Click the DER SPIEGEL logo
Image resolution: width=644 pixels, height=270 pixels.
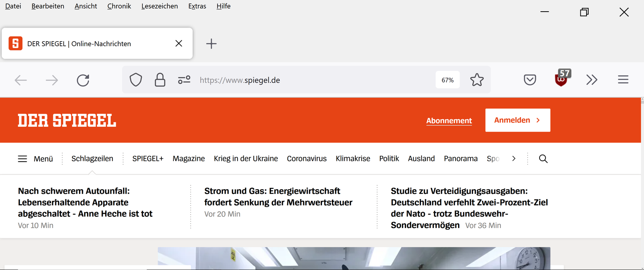67,120
